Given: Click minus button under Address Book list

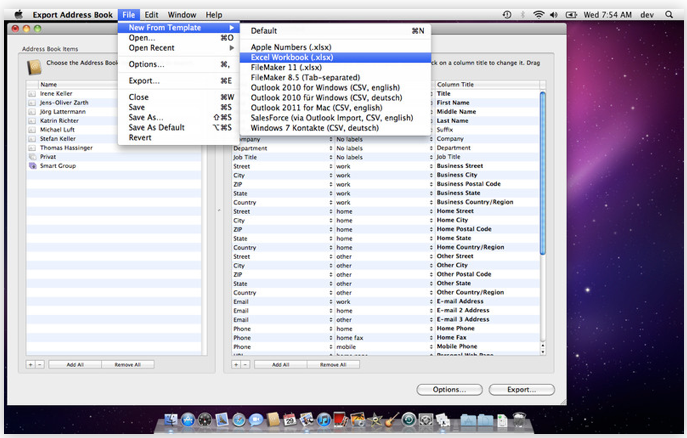Looking at the screenshot, I should click(40, 364).
